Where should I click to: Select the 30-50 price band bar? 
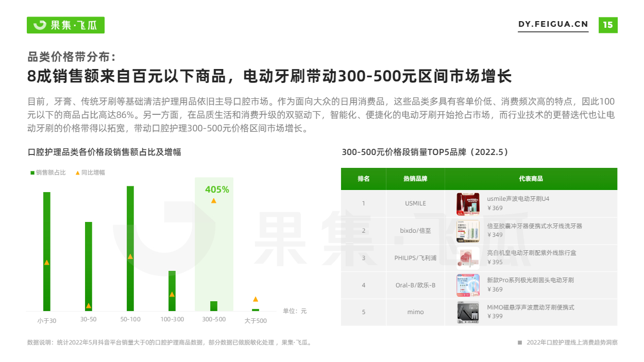tap(89, 266)
